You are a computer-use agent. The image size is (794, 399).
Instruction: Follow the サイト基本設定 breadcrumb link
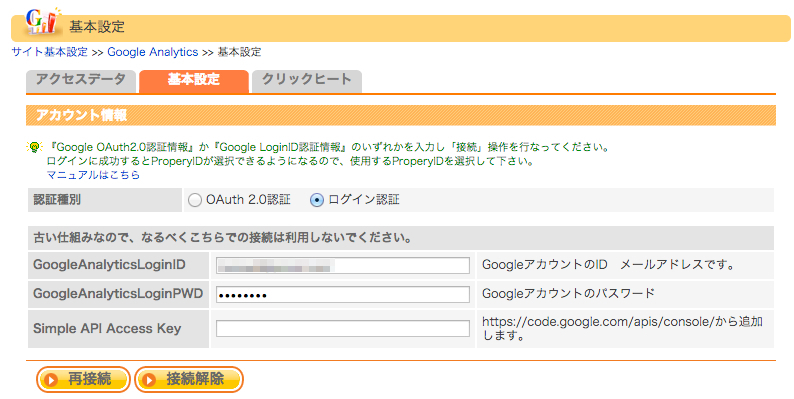(x=50, y=52)
